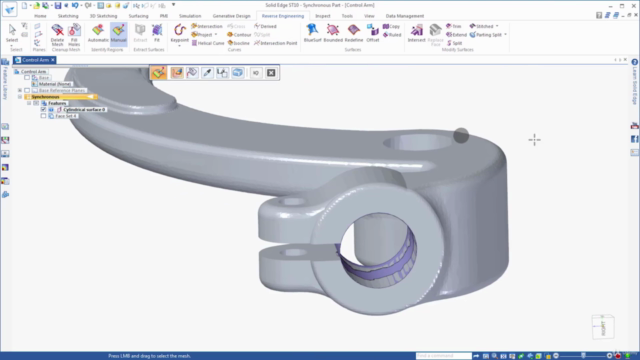Toggle the Base checkbox in tree
This screenshot has width=640, height=360.
pos(27,78)
